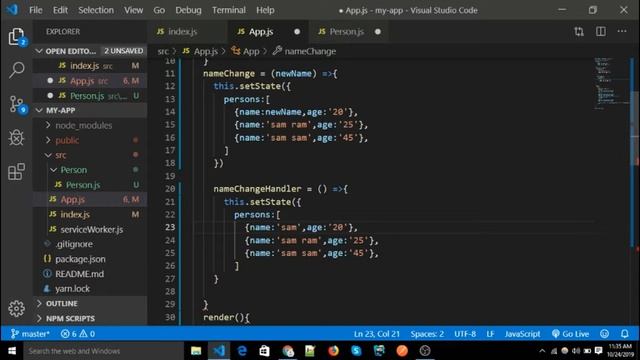The height and width of the screenshot is (360, 640).
Task: Click src in the breadcrumb path
Action: coord(163,51)
